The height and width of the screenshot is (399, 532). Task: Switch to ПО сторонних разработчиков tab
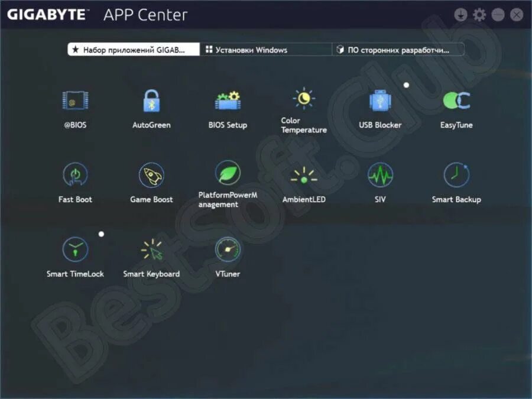pyautogui.click(x=398, y=50)
